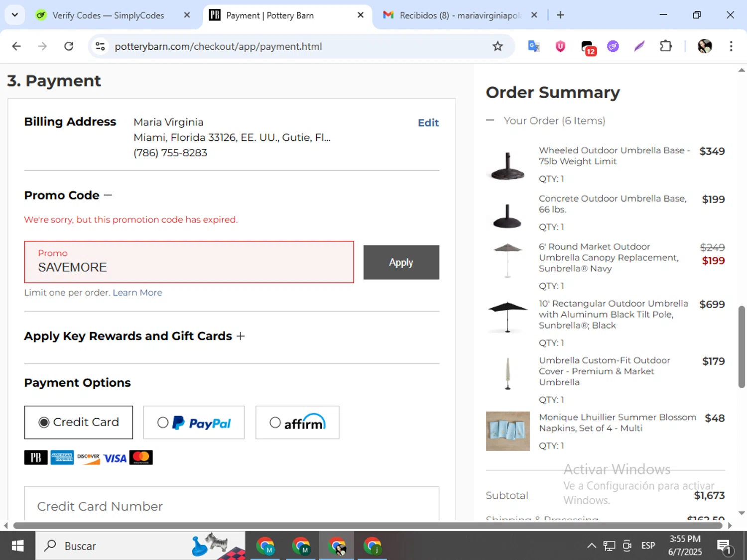747x560 pixels.
Task: Open the Windows Start menu
Action: tap(17, 546)
